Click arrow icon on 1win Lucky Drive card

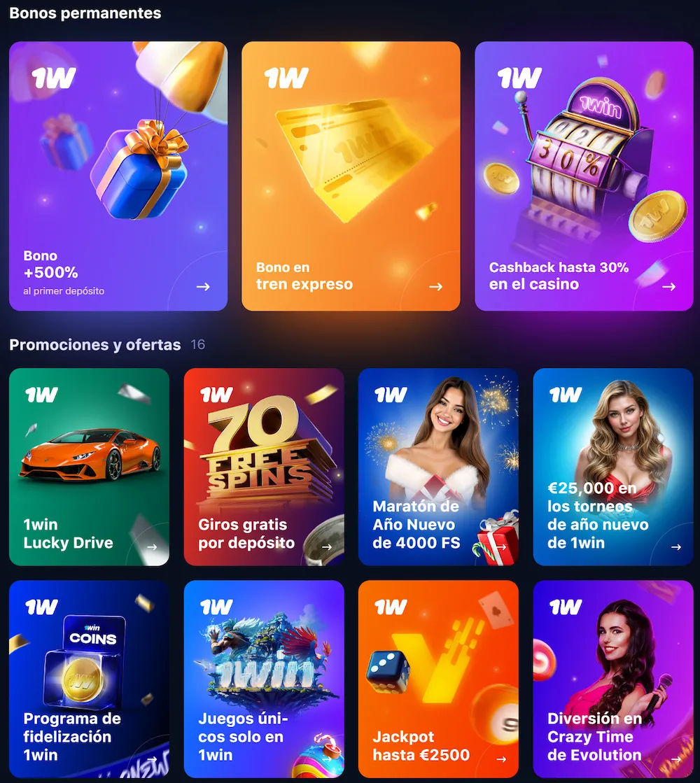[x=152, y=547]
